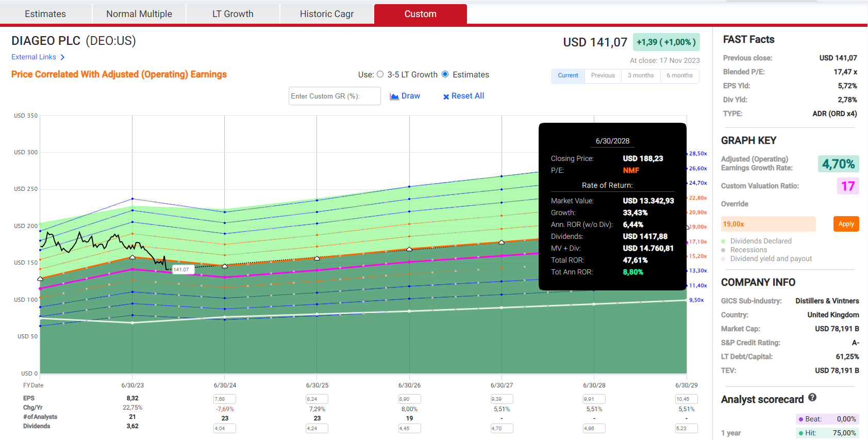Click the Draw chart icon

click(394, 96)
